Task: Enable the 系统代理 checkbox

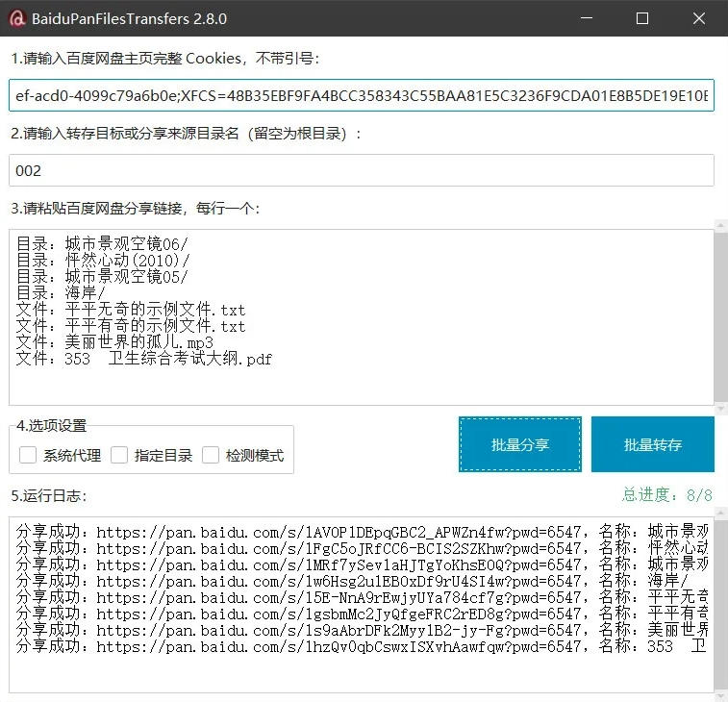Action: [x=28, y=455]
